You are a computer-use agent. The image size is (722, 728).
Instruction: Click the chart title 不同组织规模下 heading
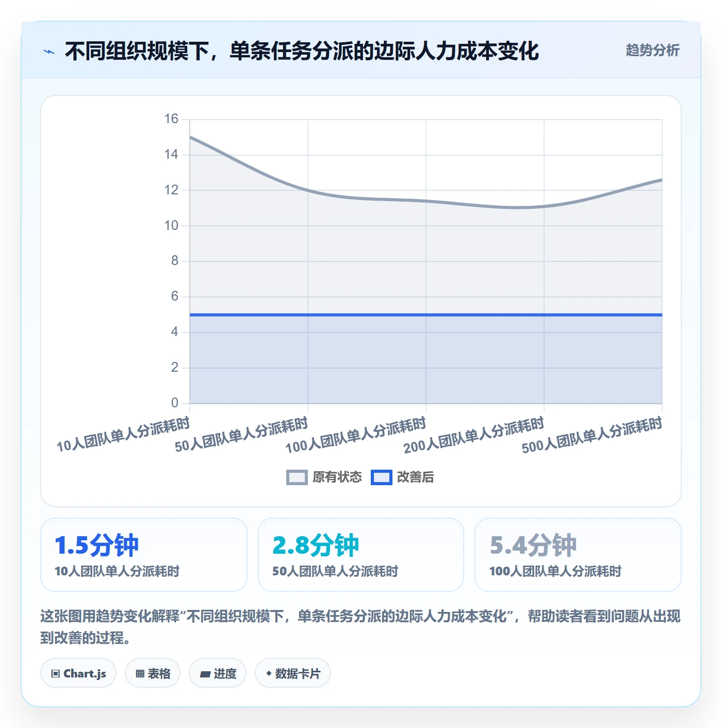pos(302,51)
